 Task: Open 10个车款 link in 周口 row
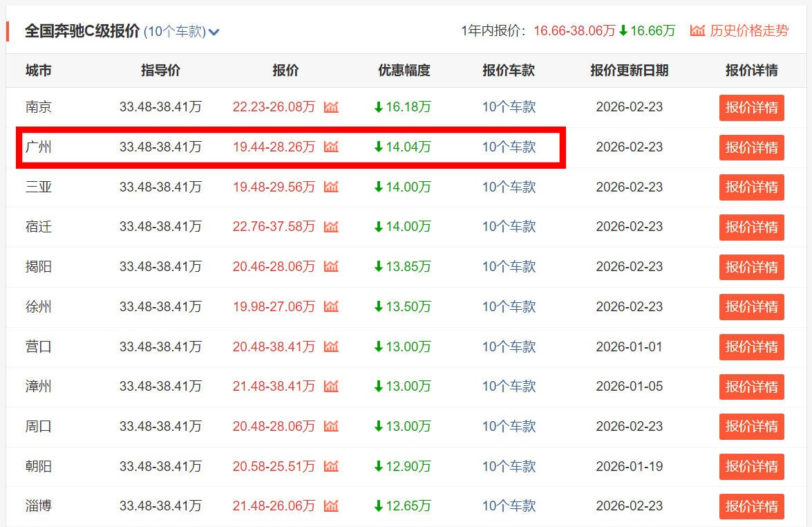509,427
